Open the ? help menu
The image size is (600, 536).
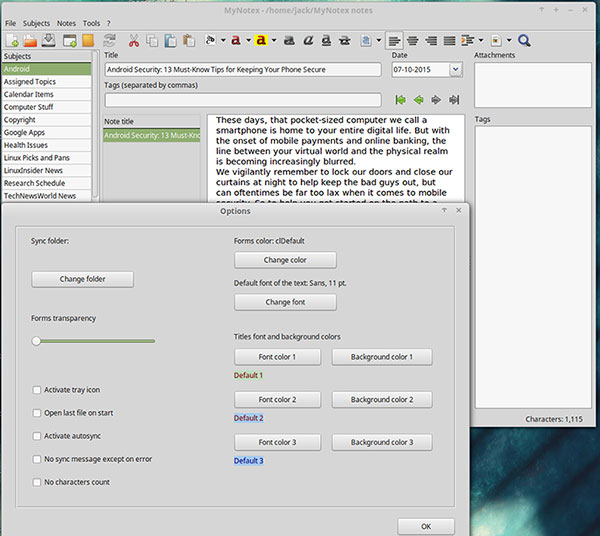pyautogui.click(x=109, y=23)
